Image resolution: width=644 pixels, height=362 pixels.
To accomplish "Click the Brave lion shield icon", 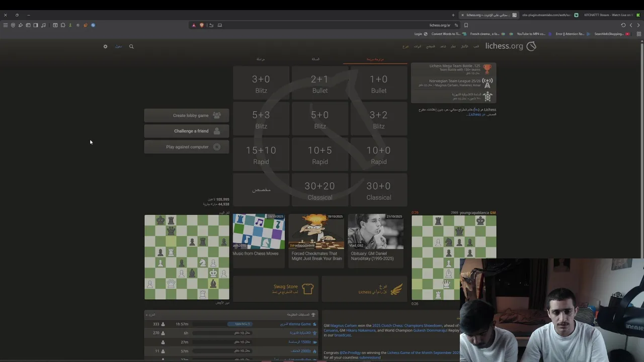I will coord(202,25).
